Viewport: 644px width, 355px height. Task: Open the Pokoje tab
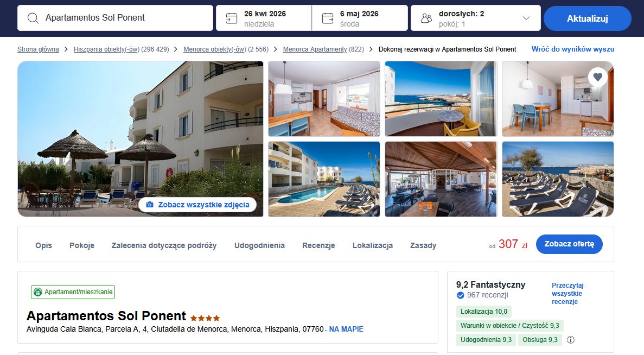click(82, 245)
